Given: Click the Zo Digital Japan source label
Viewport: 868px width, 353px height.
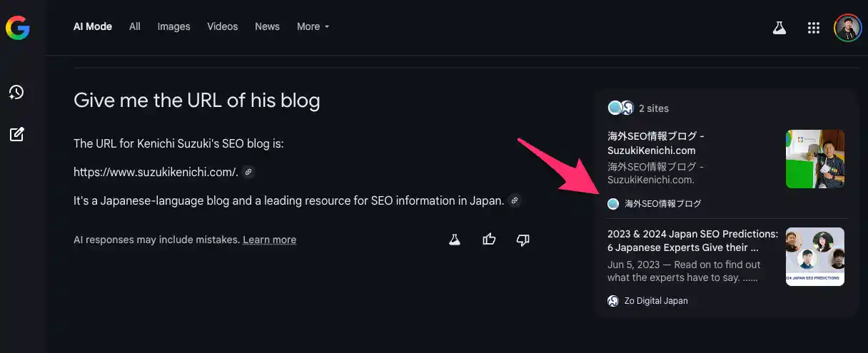Looking at the screenshot, I should pyautogui.click(x=656, y=301).
